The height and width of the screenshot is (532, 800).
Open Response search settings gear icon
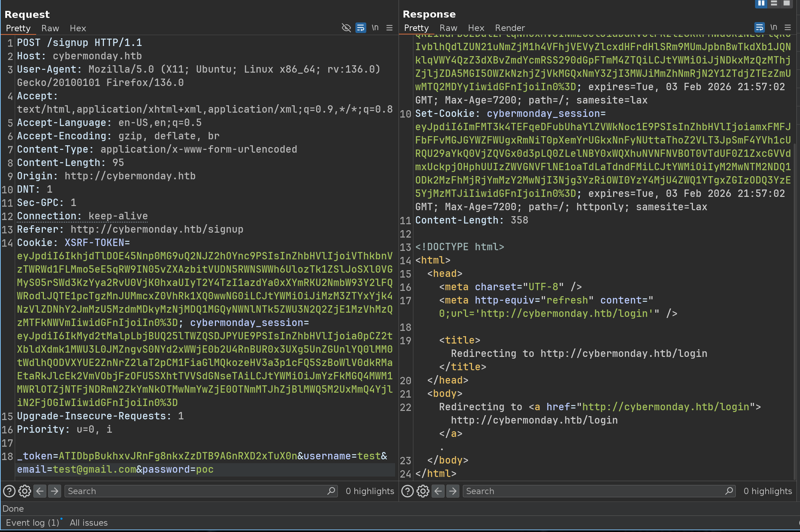[423, 491]
